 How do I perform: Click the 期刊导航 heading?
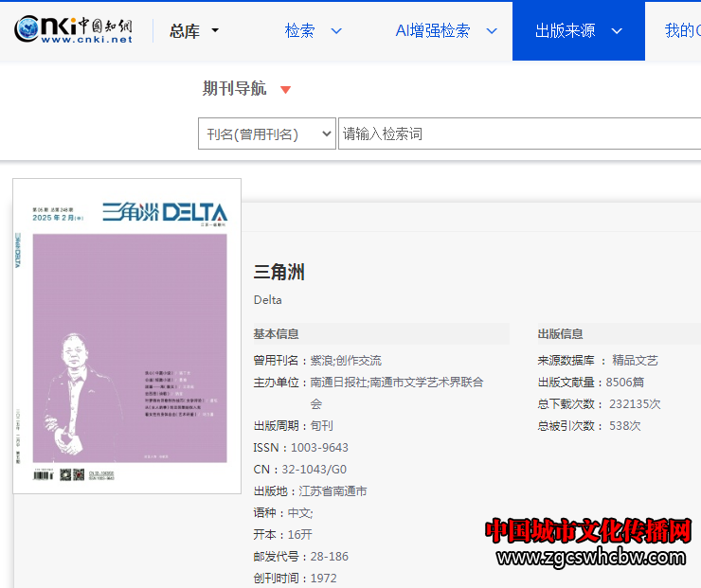235,89
